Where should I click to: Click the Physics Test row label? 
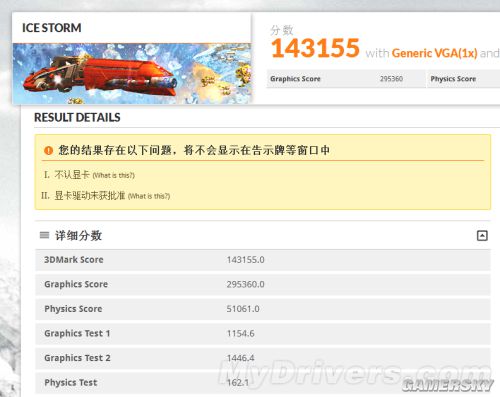click(71, 383)
